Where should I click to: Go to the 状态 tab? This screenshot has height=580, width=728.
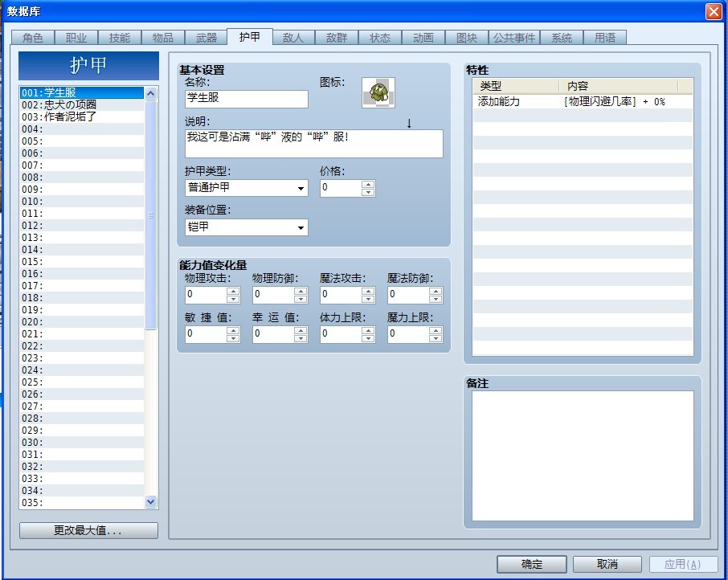380,38
